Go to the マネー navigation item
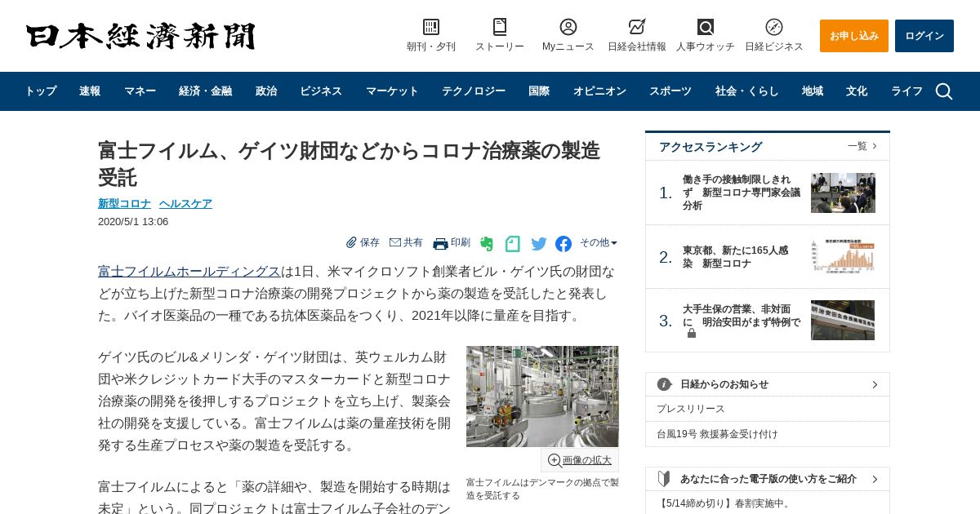 coord(140,91)
